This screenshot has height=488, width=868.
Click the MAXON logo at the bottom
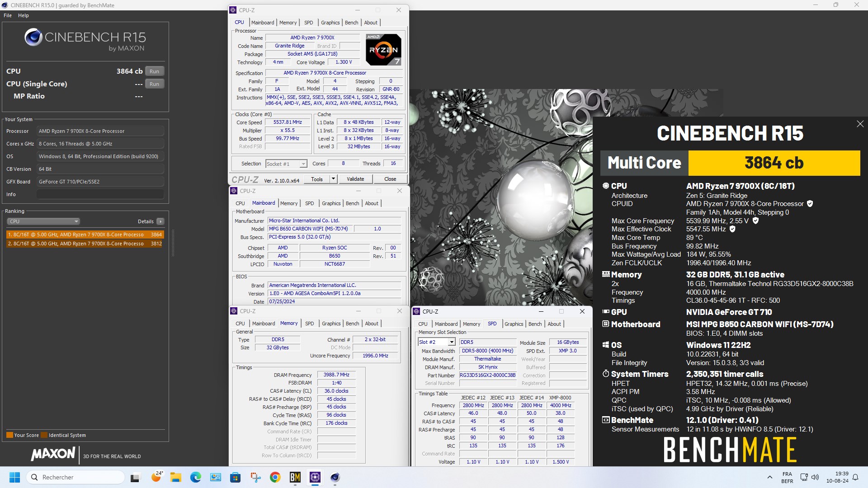click(x=53, y=454)
